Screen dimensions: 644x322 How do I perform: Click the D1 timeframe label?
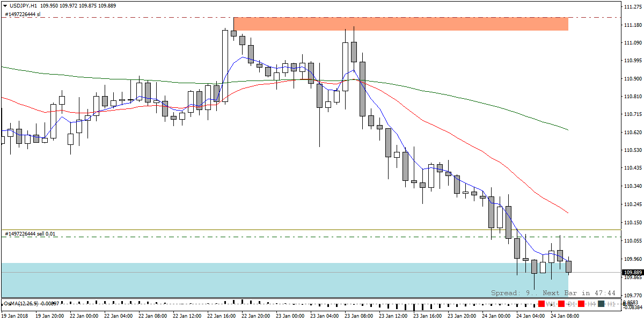tap(572, 304)
